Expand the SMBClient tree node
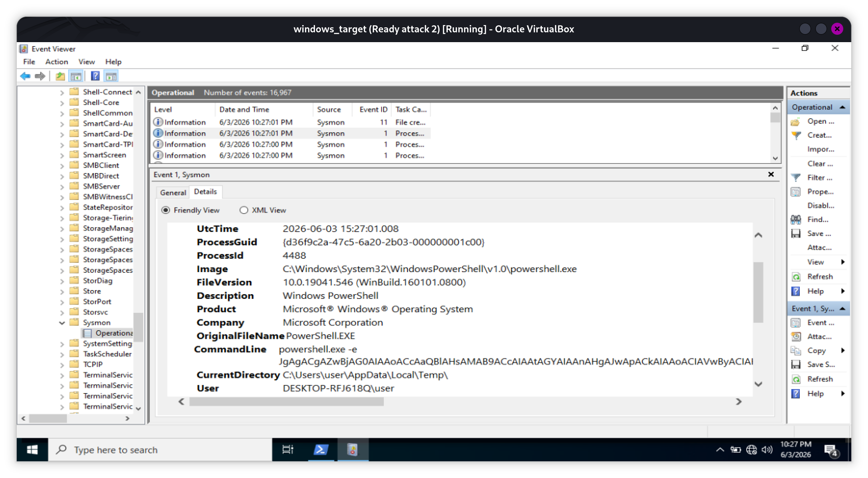The height and width of the screenshot is (478, 868). [x=62, y=166]
